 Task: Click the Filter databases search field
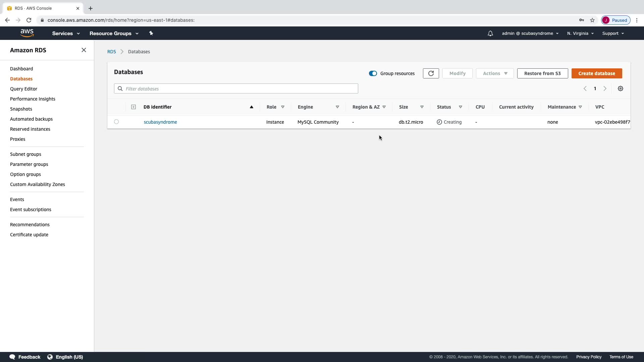click(x=236, y=89)
